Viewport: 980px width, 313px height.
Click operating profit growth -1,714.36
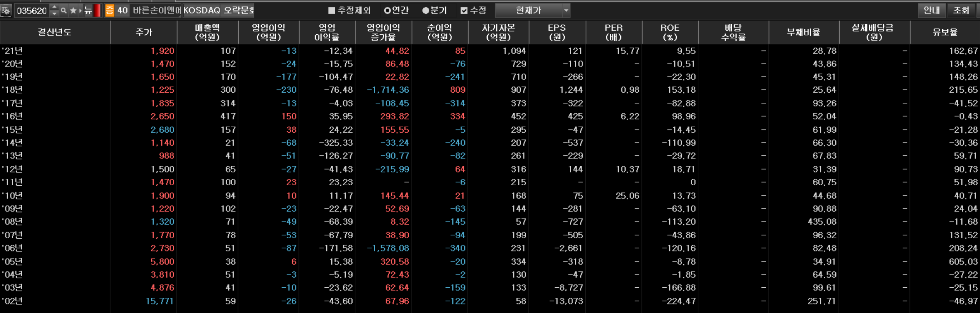point(388,90)
